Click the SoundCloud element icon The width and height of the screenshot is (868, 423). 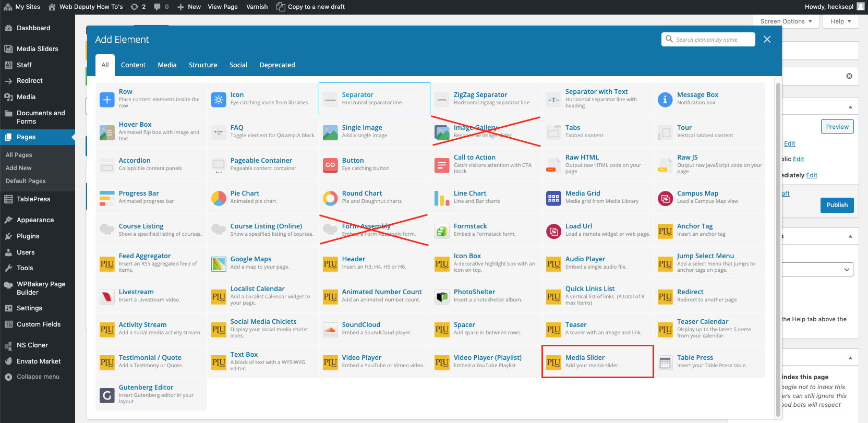coord(330,330)
